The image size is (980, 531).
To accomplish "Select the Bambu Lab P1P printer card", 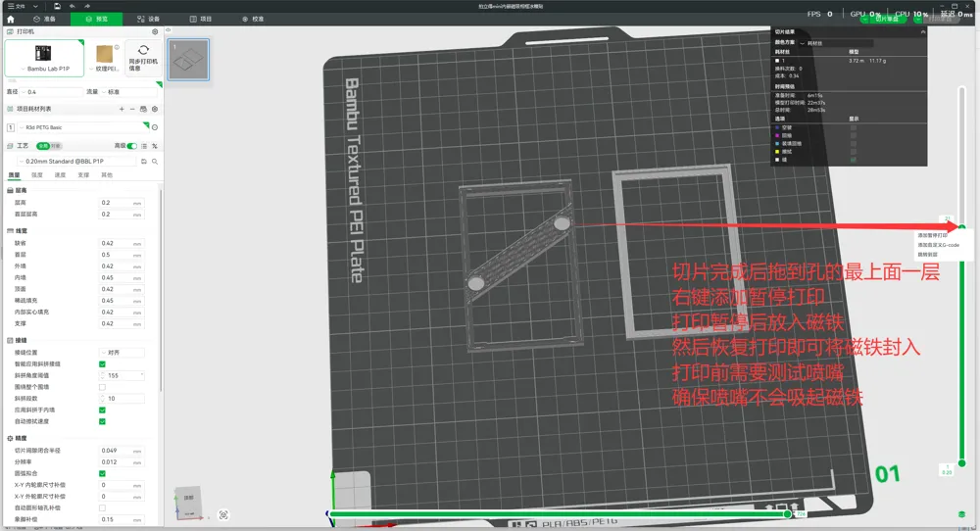I will pyautogui.click(x=44, y=58).
